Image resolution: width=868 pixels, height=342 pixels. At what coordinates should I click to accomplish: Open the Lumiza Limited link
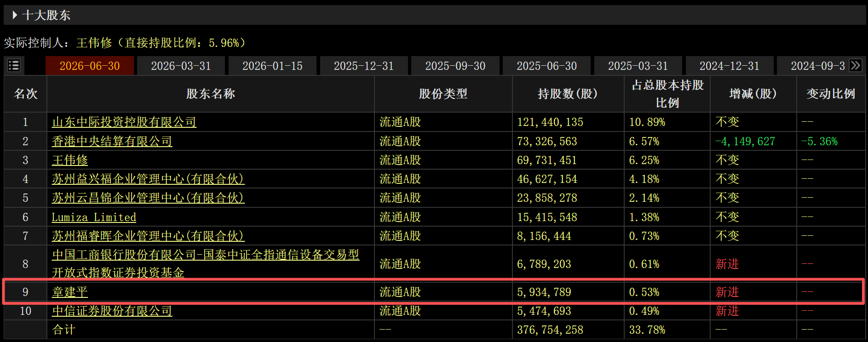(x=94, y=217)
